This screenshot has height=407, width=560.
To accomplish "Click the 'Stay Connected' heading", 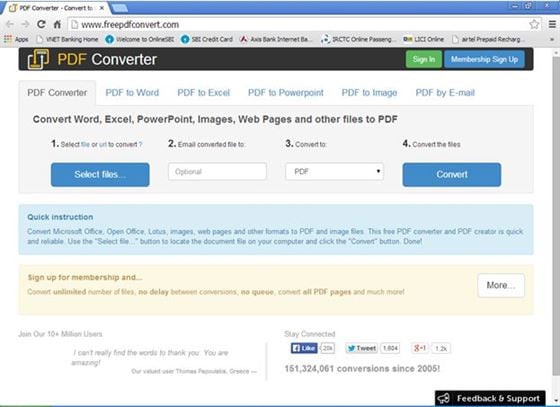I will 310,334.
